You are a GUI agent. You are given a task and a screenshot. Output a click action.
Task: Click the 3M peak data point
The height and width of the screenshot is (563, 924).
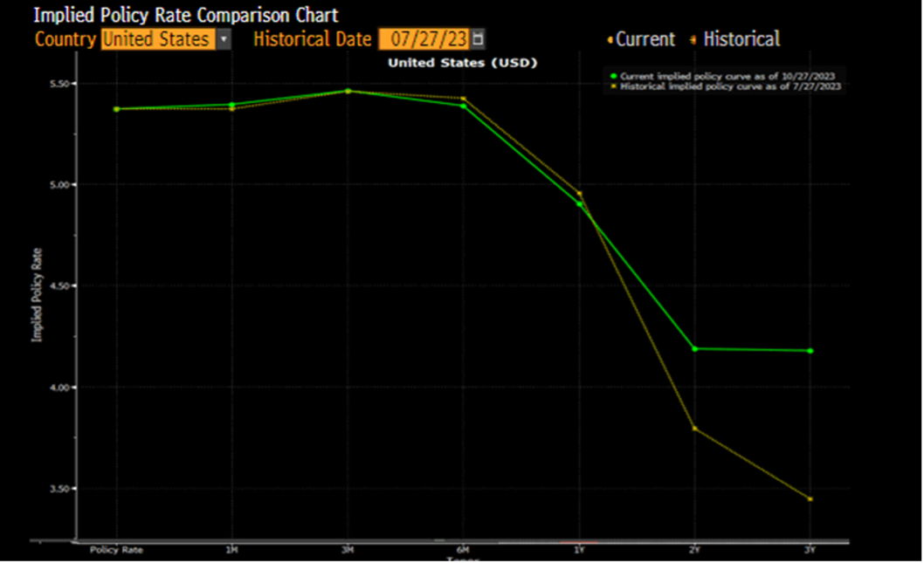coord(348,91)
